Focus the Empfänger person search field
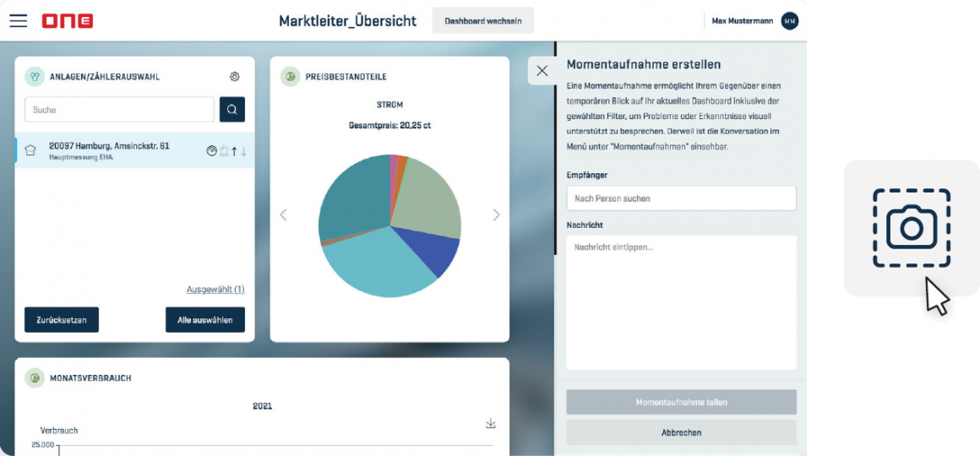The width and height of the screenshot is (980, 456). point(681,198)
